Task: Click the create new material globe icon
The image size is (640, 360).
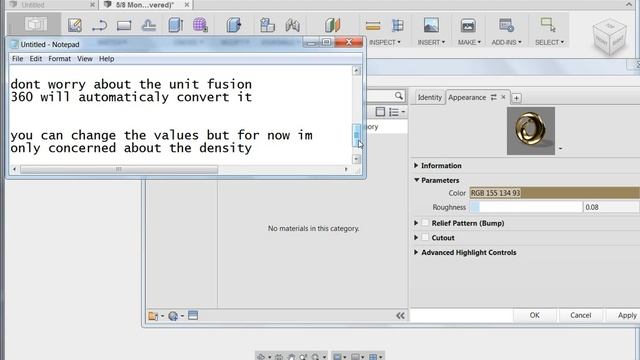Action: (176, 316)
